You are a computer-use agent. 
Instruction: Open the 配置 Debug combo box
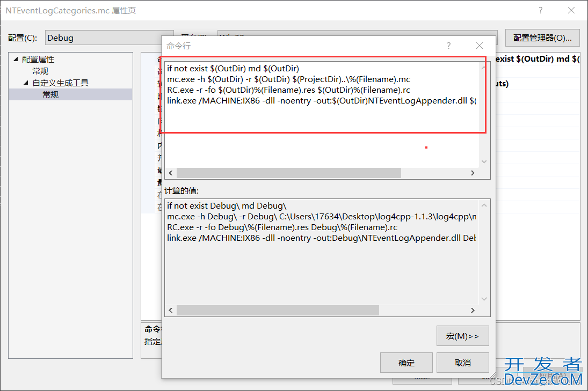(109, 38)
